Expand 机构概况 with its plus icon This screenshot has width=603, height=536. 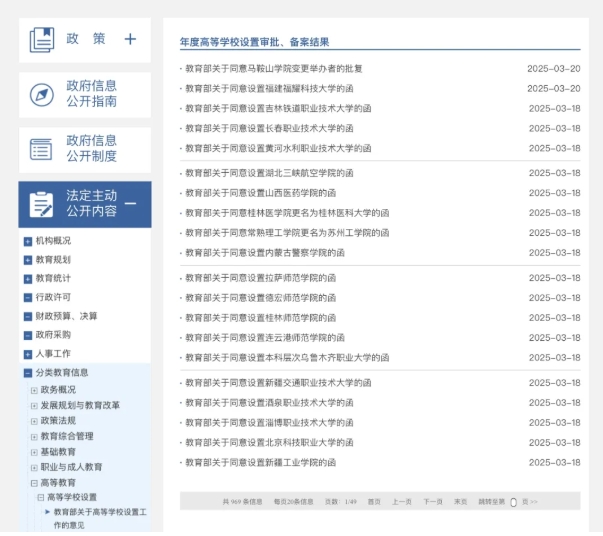tap(28, 241)
